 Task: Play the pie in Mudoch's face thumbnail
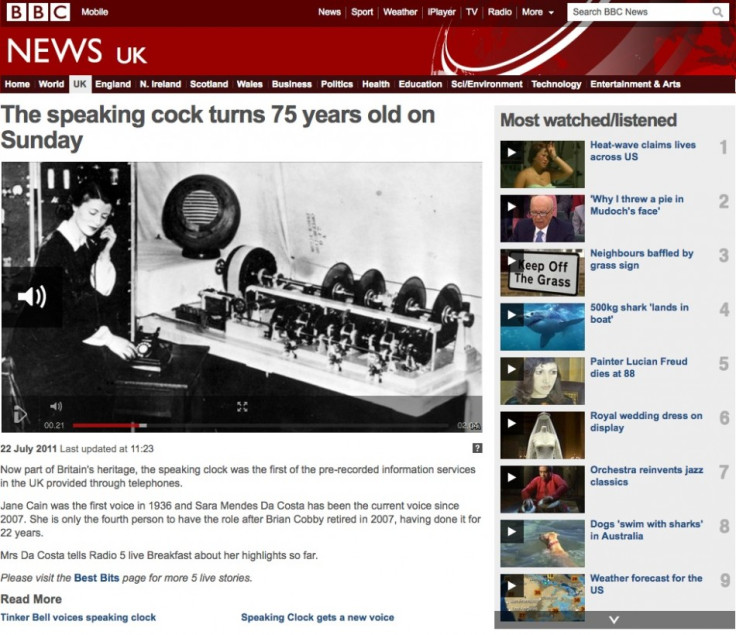tap(542, 218)
